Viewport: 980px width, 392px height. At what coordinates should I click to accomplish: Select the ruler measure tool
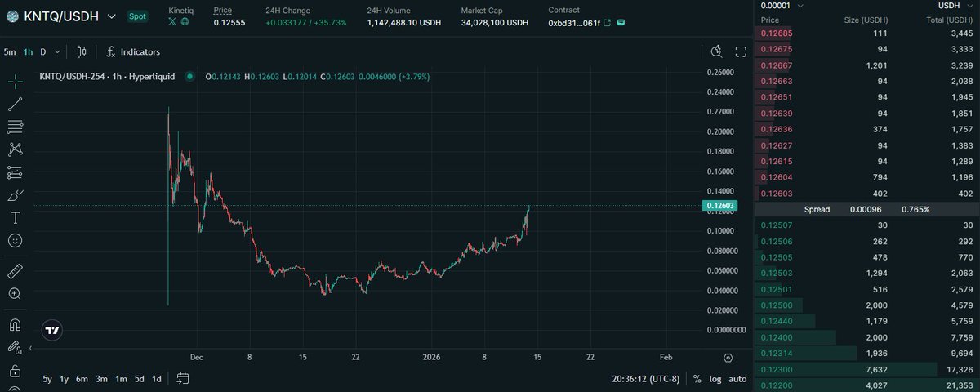(x=15, y=270)
